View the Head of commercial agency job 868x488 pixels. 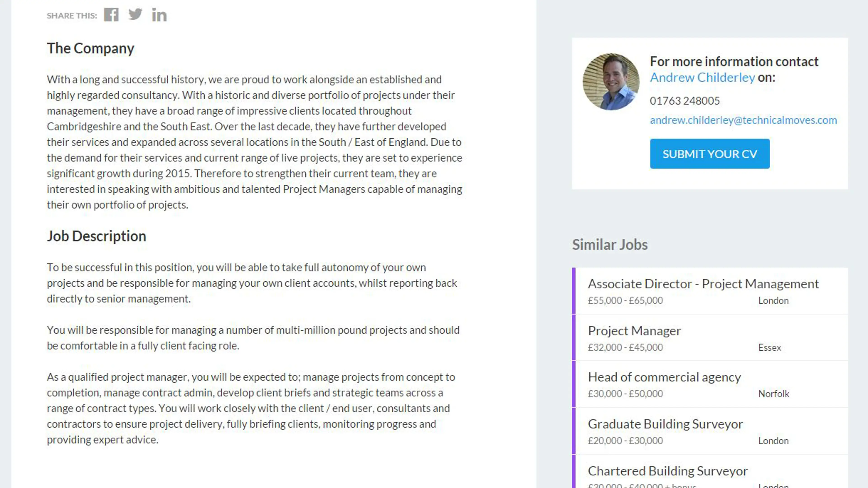click(x=664, y=377)
